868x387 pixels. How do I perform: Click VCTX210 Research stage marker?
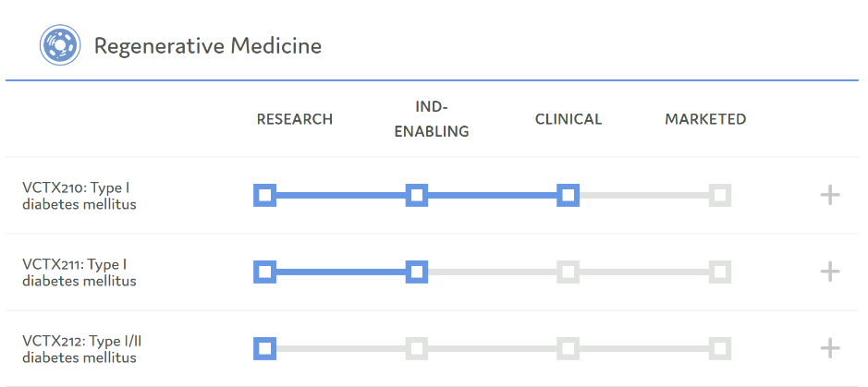pyautogui.click(x=265, y=195)
